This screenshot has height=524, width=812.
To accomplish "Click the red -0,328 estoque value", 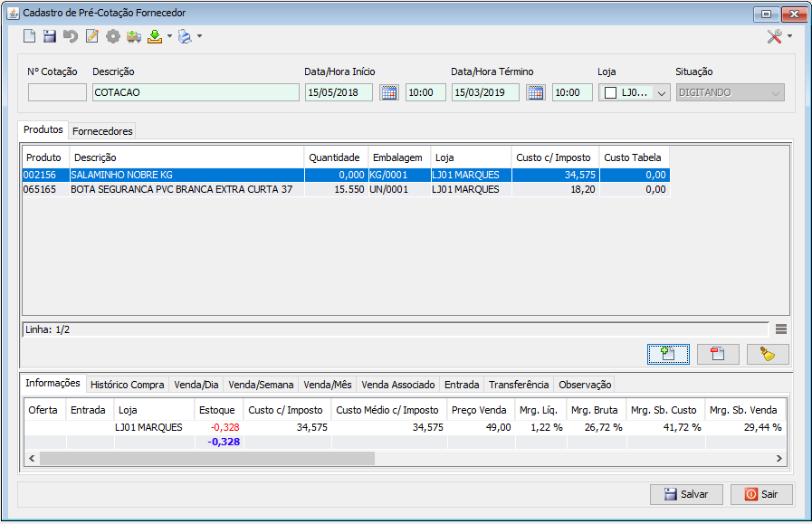I will [x=224, y=427].
